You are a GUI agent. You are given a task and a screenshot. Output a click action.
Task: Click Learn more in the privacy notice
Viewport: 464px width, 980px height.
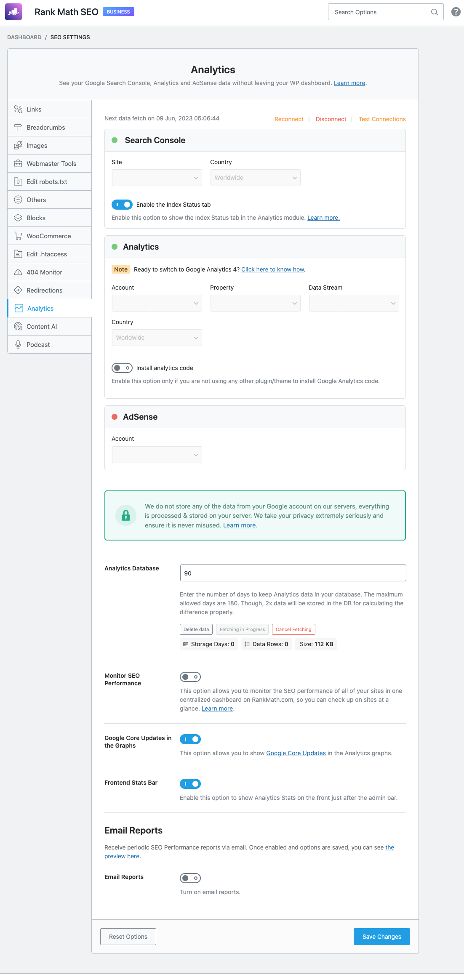240,525
